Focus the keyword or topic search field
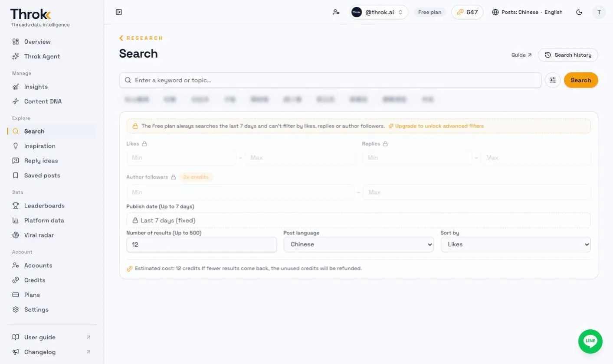613x364 pixels. (330, 80)
